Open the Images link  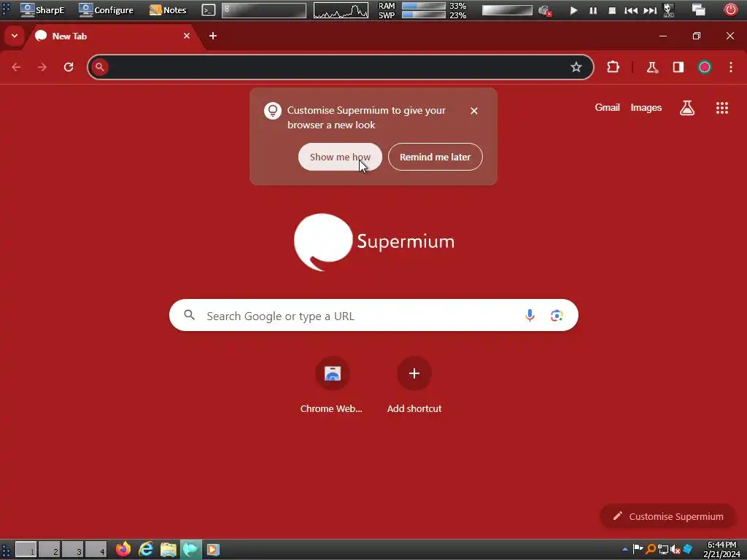point(646,108)
